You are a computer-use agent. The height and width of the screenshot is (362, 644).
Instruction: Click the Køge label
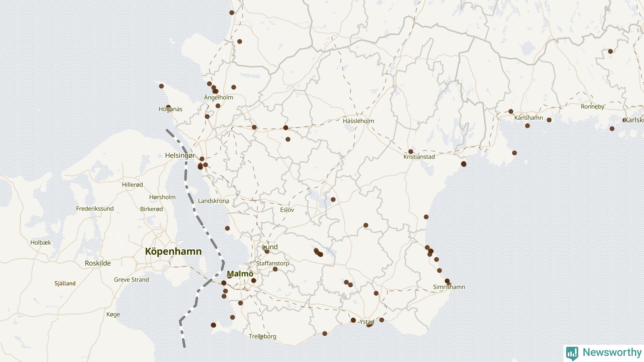pyautogui.click(x=113, y=314)
